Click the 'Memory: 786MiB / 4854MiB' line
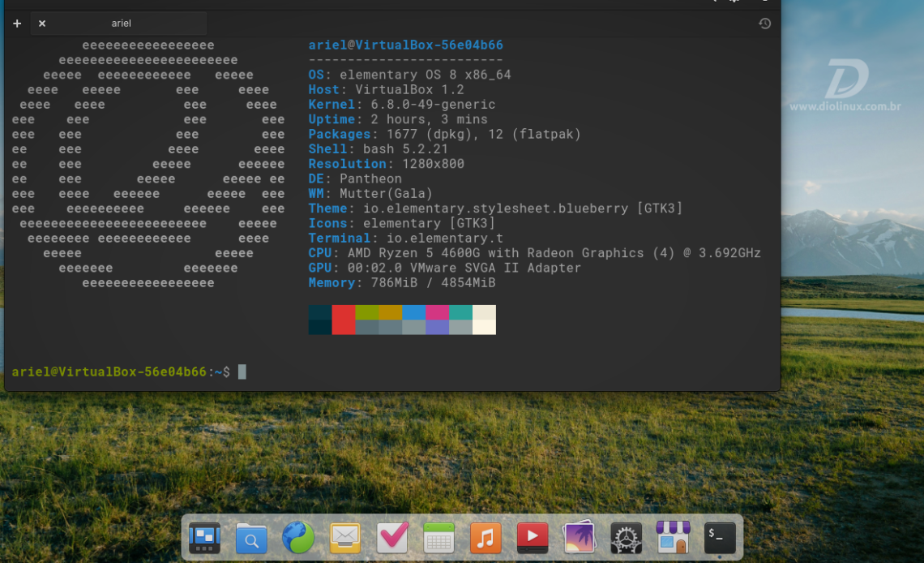Viewport: 924px width, 563px height. tap(402, 283)
